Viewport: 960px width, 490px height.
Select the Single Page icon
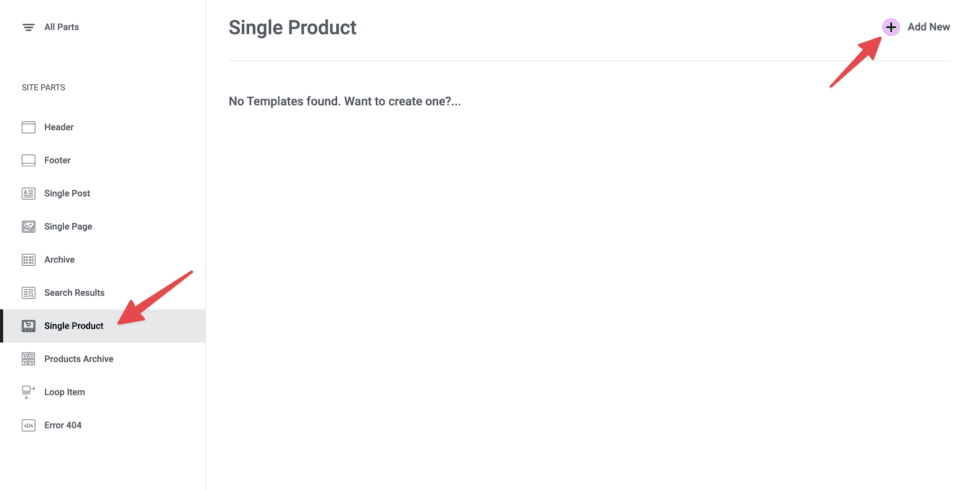pyautogui.click(x=28, y=226)
